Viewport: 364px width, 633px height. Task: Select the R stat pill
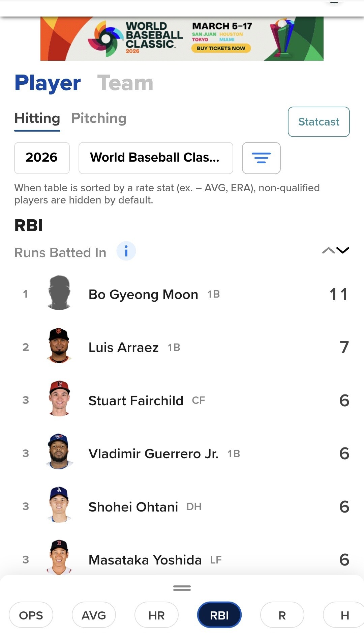coord(282,615)
